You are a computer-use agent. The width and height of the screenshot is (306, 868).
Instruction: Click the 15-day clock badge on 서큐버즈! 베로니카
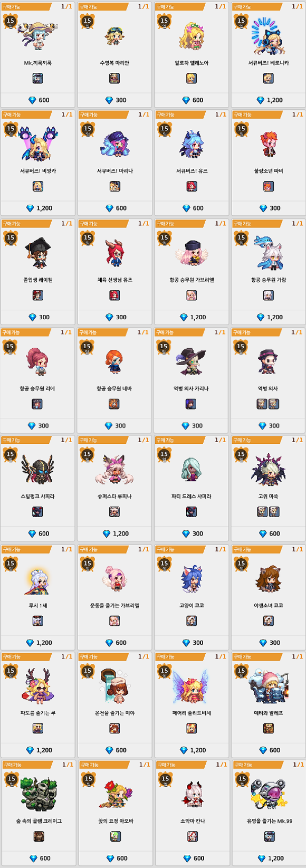pos(241,22)
